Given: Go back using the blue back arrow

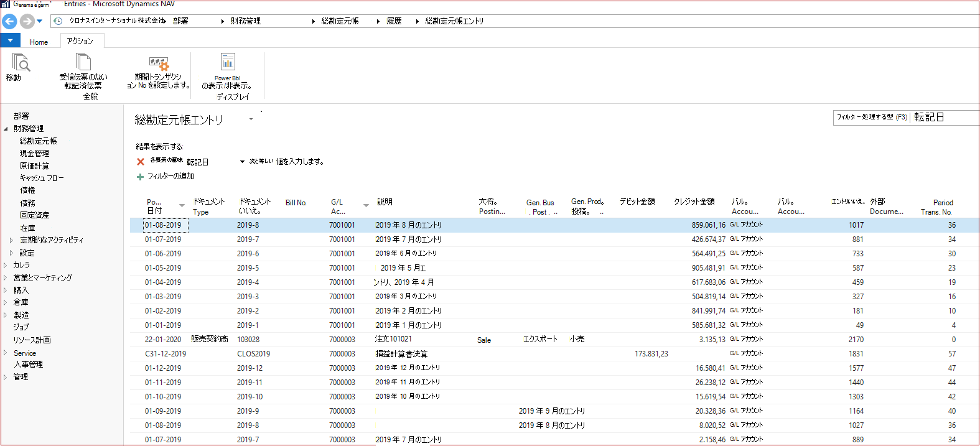Looking at the screenshot, I should pyautogui.click(x=9, y=21).
